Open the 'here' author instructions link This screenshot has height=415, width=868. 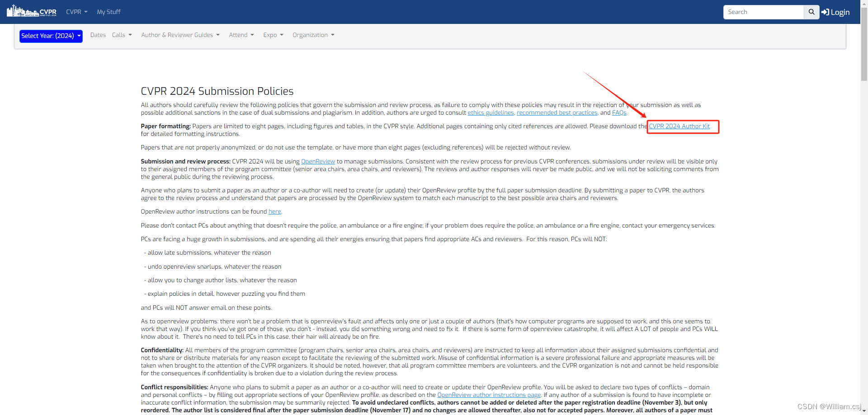click(274, 212)
